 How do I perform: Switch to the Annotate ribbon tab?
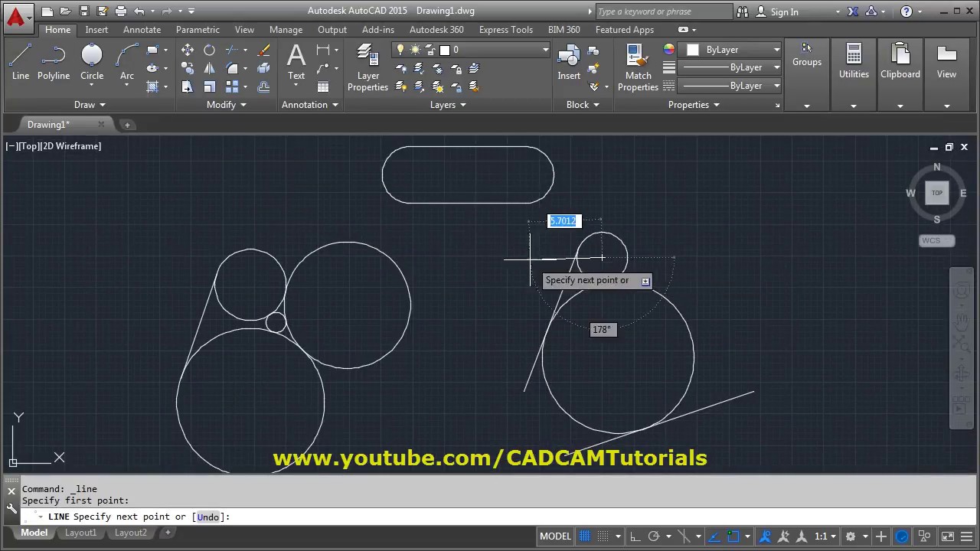click(x=142, y=30)
